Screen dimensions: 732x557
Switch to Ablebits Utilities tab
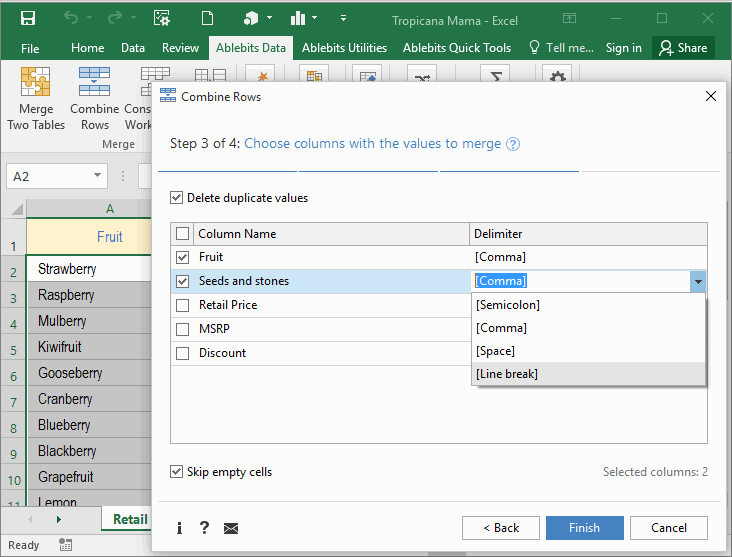click(344, 48)
